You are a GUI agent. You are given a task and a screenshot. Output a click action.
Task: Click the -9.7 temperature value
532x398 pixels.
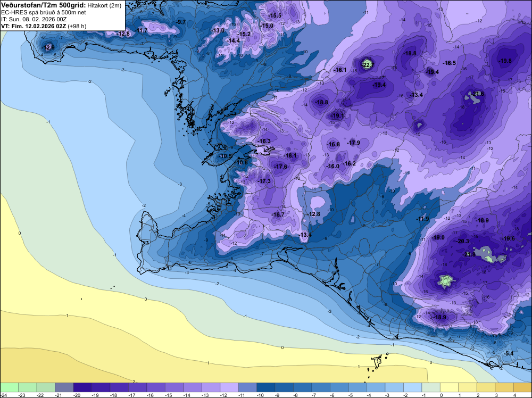click(180, 22)
